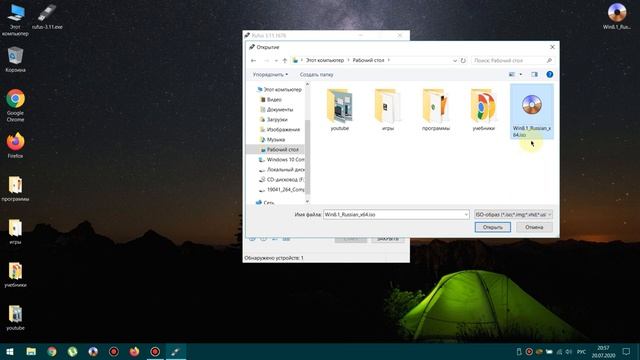This screenshot has height=360, width=640.
Task: Open игры folder on desktop
Action: (x=16, y=231)
